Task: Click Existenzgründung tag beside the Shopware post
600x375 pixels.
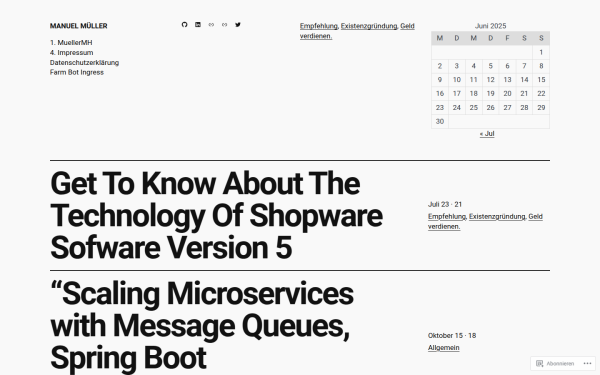Action: pos(497,217)
